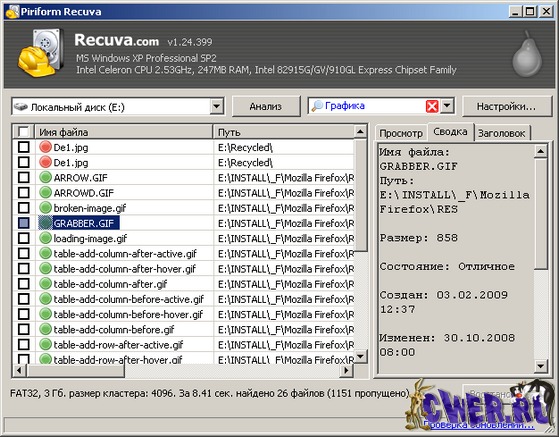Click file list vertical scrollbar thumb

click(x=361, y=195)
